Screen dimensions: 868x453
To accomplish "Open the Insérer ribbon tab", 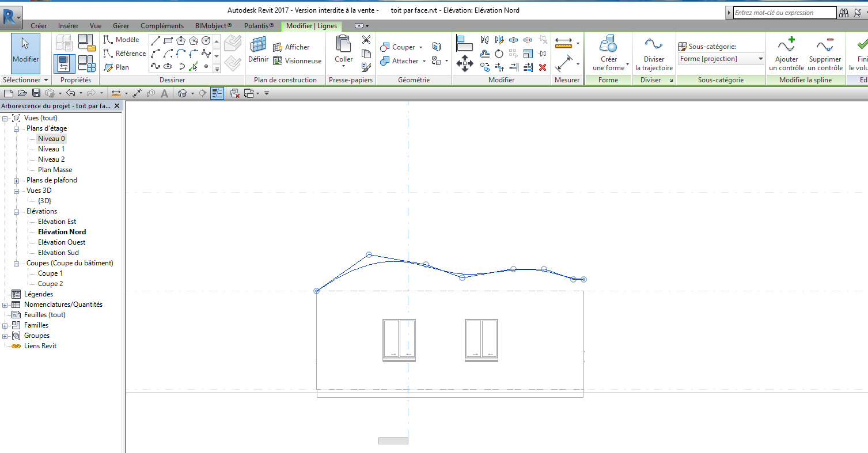I will click(x=68, y=26).
